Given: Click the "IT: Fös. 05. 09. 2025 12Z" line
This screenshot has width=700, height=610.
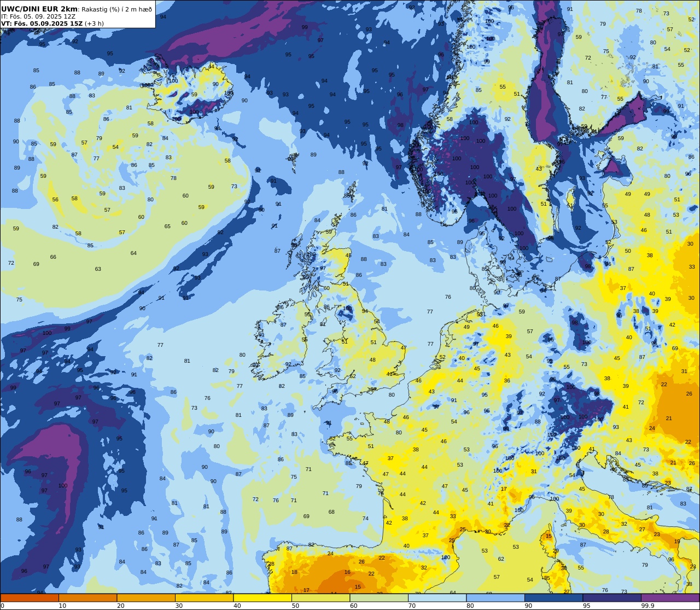Looking at the screenshot, I should (x=38, y=16).
